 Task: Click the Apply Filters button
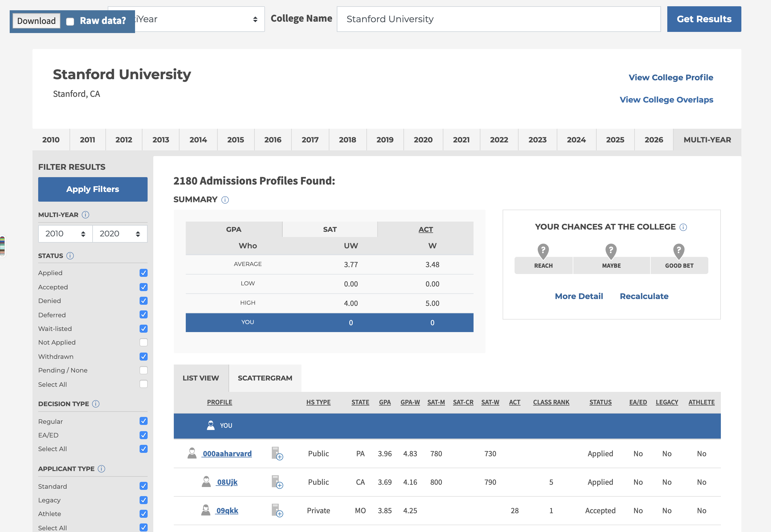click(93, 189)
